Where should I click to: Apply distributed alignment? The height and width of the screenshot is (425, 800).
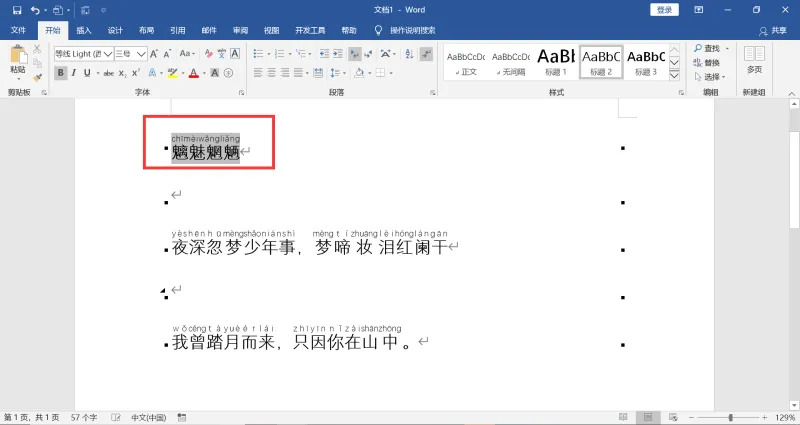click(318, 73)
